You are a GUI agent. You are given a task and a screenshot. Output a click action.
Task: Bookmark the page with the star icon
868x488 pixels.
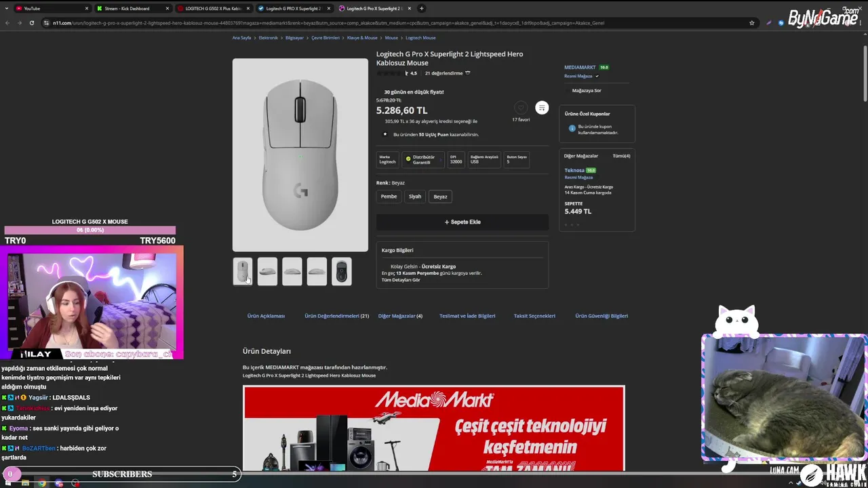point(751,22)
